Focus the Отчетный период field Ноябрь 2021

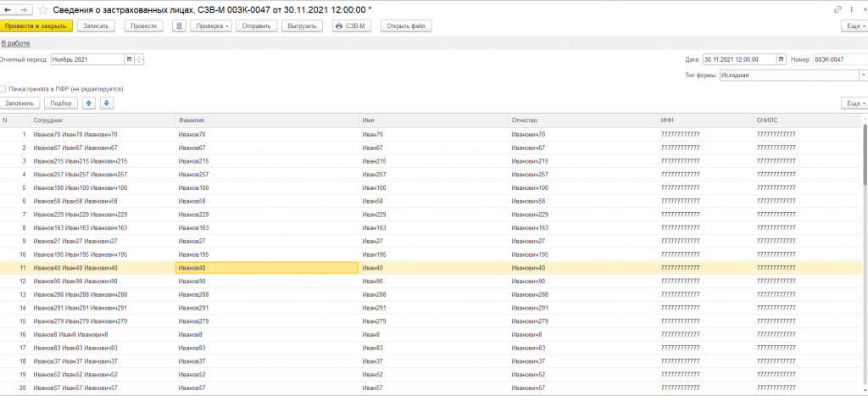(87, 59)
